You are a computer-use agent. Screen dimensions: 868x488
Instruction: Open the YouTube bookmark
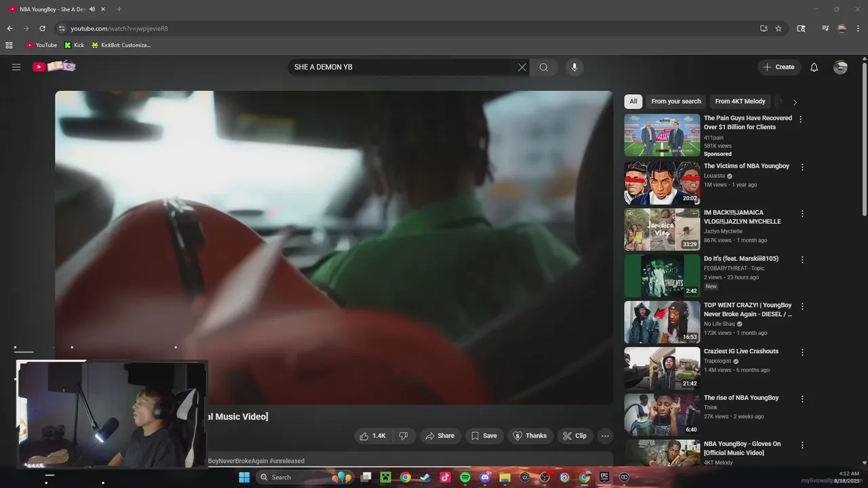tap(41, 45)
